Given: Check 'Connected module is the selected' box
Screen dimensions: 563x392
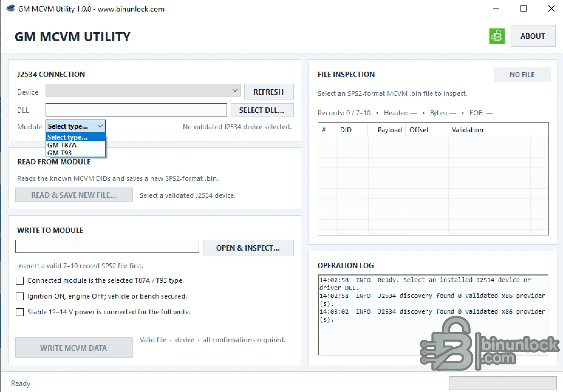Looking at the screenshot, I should point(20,281).
